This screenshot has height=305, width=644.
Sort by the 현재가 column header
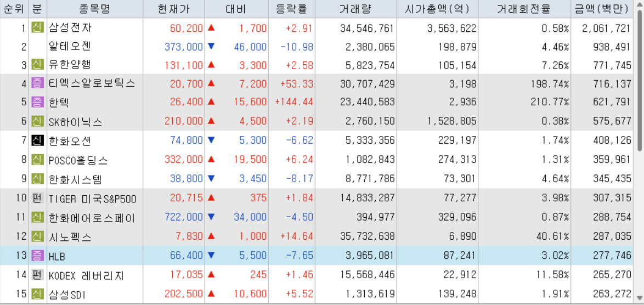(174, 9)
